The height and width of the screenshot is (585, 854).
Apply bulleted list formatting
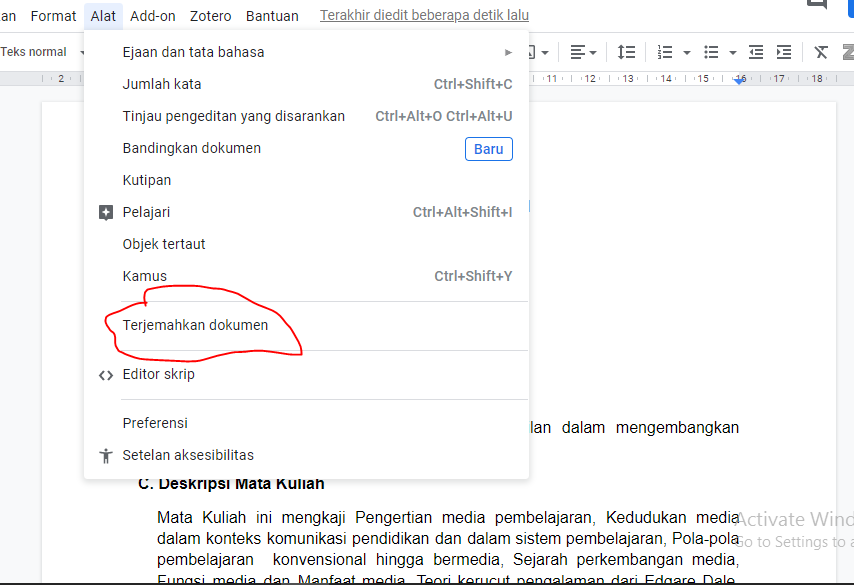tap(711, 52)
